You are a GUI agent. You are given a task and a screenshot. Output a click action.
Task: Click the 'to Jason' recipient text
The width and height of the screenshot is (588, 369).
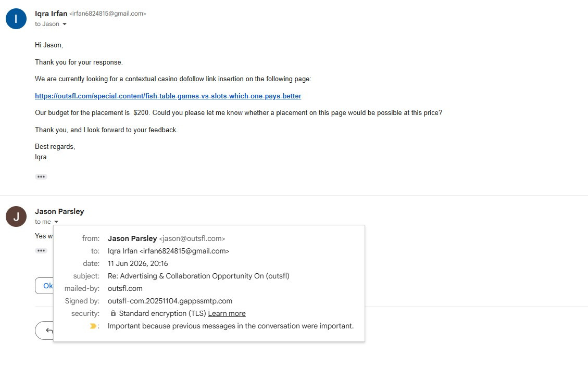pos(47,24)
